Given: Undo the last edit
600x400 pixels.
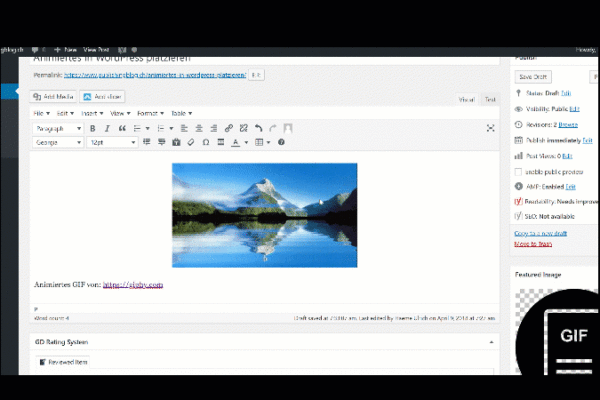Looking at the screenshot, I should tap(258, 128).
